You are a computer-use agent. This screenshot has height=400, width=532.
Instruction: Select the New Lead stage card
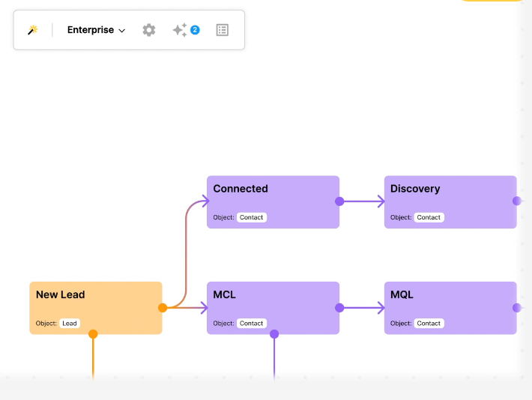click(96, 308)
